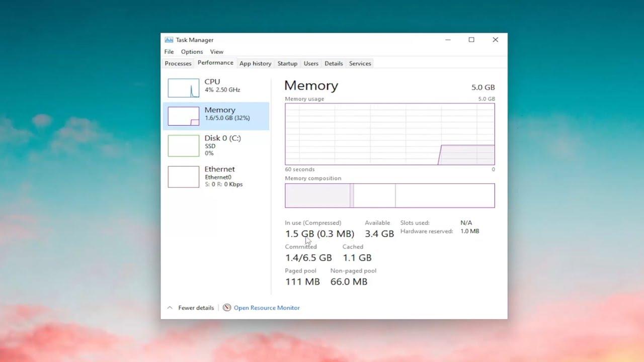The width and height of the screenshot is (644, 362).
Task: Click the Ethernet activity thumbnail chart
Action: [x=183, y=176]
